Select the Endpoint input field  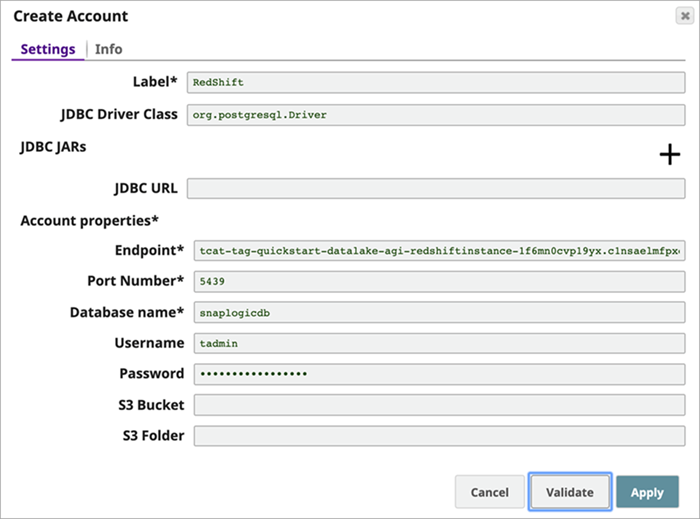439,251
